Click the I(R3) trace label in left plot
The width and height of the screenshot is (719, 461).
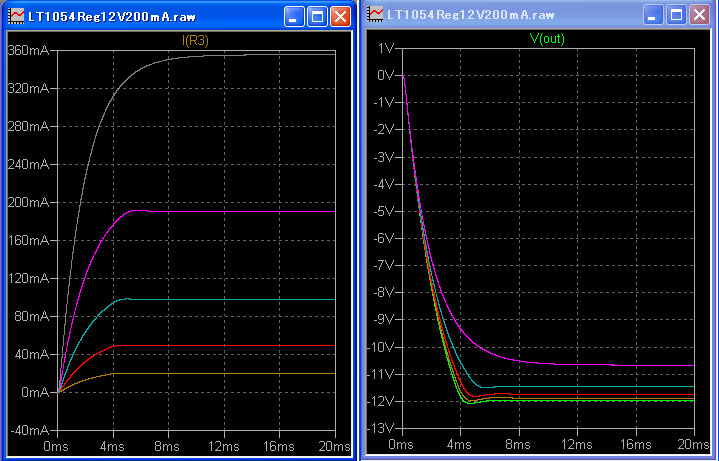pos(195,40)
